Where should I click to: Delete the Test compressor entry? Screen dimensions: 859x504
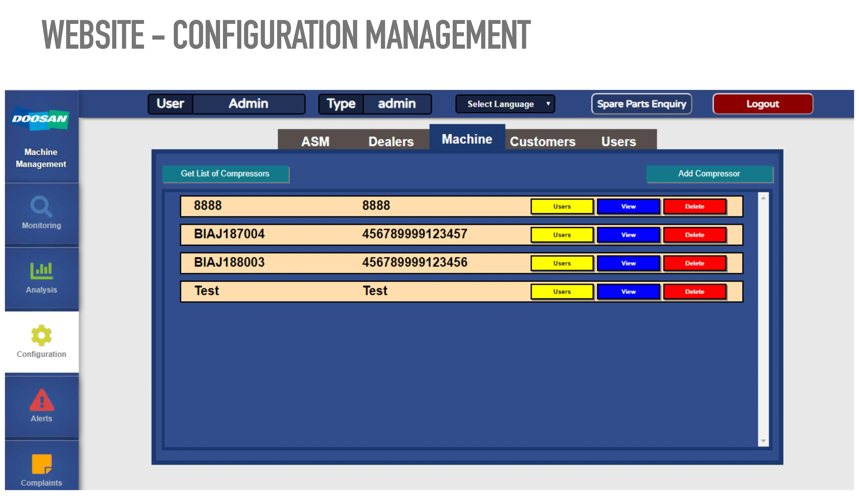tap(694, 292)
